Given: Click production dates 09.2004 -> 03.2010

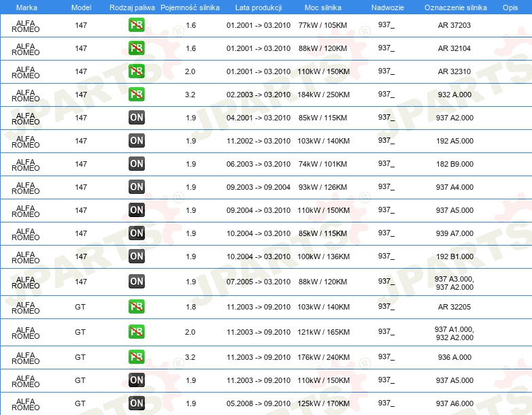Looking at the screenshot, I should click(259, 210).
